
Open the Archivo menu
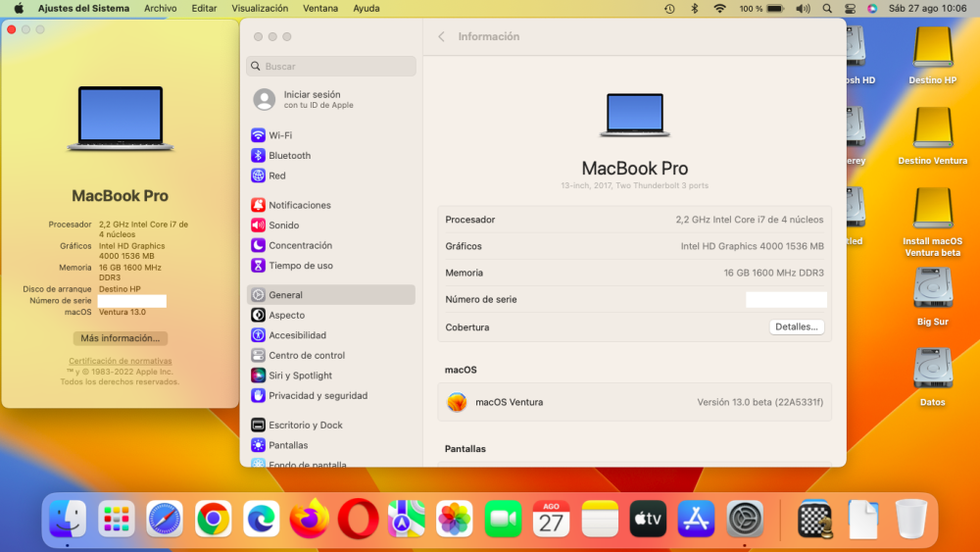coord(160,8)
